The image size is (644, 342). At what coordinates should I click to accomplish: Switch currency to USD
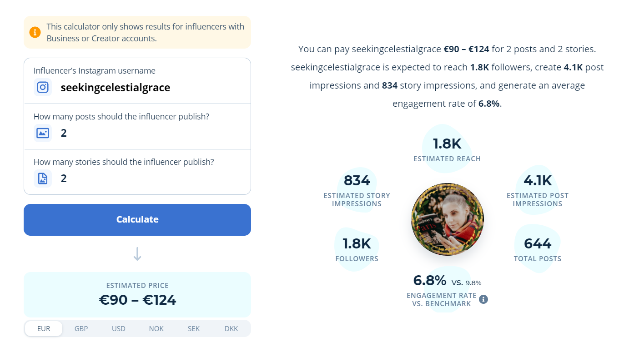[x=119, y=329]
